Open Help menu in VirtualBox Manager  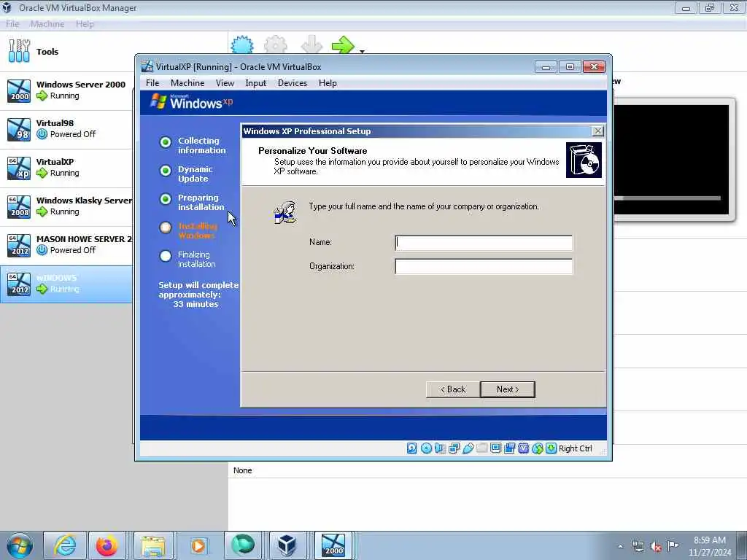click(x=85, y=24)
